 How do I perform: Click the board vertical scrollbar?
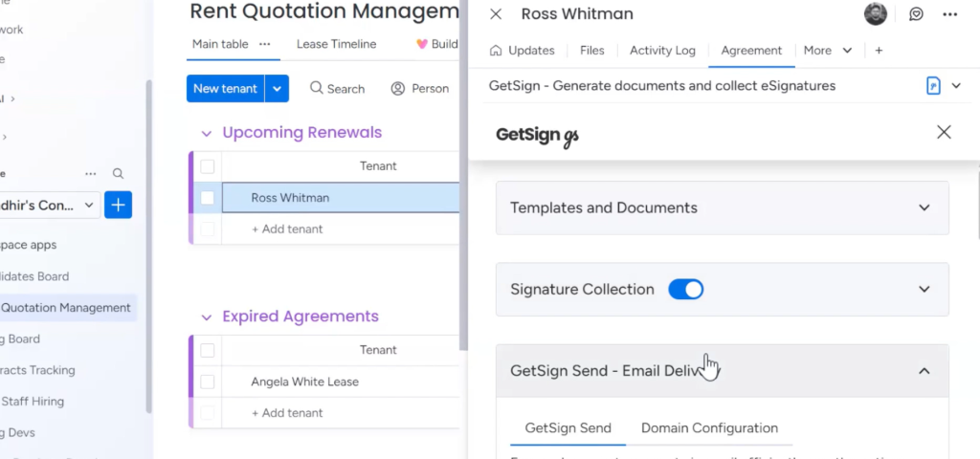click(x=463, y=175)
